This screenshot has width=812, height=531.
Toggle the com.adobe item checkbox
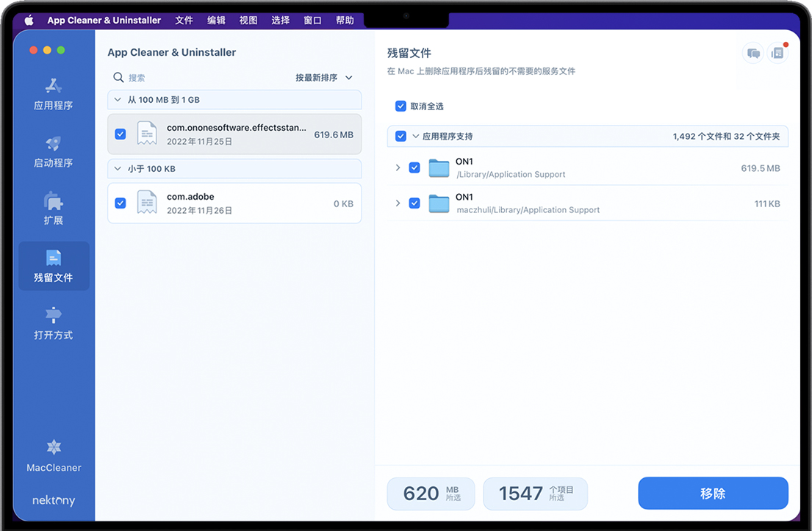[x=121, y=203]
